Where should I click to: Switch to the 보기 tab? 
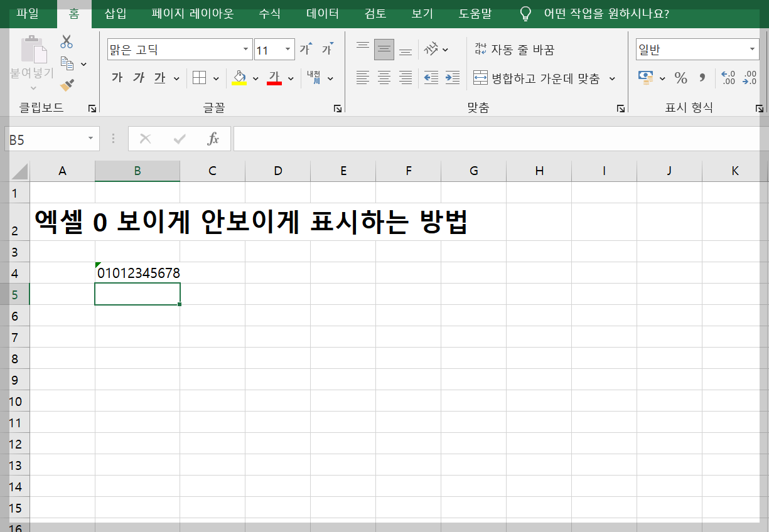(422, 14)
